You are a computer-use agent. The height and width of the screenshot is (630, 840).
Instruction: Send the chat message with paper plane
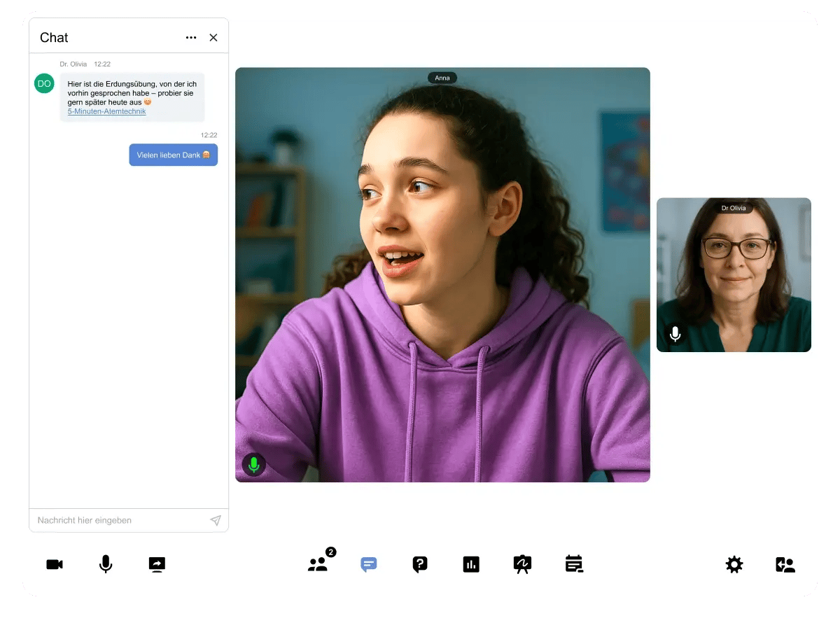(x=216, y=520)
